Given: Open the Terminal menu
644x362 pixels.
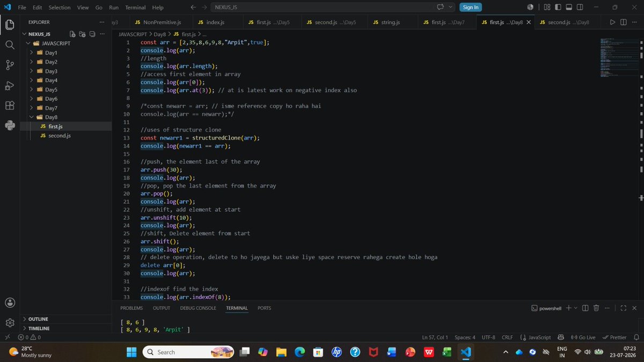Looking at the screenshot, I should coord(135,7).
